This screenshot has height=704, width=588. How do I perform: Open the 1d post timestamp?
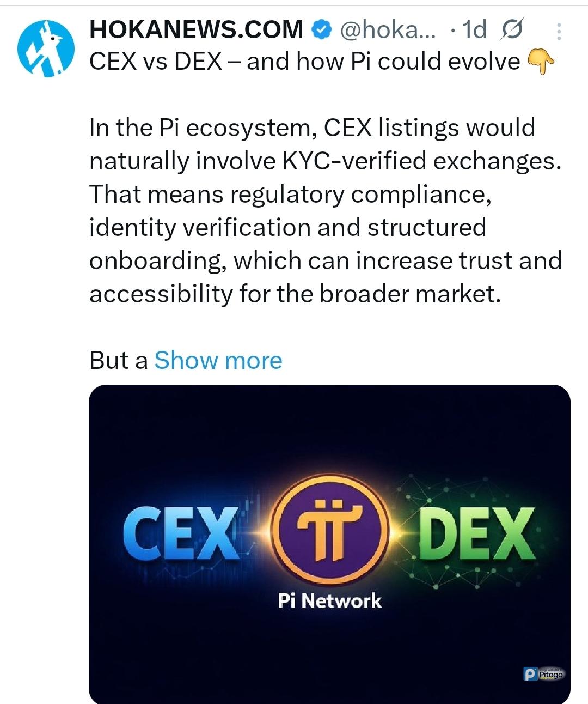(474, 29)
